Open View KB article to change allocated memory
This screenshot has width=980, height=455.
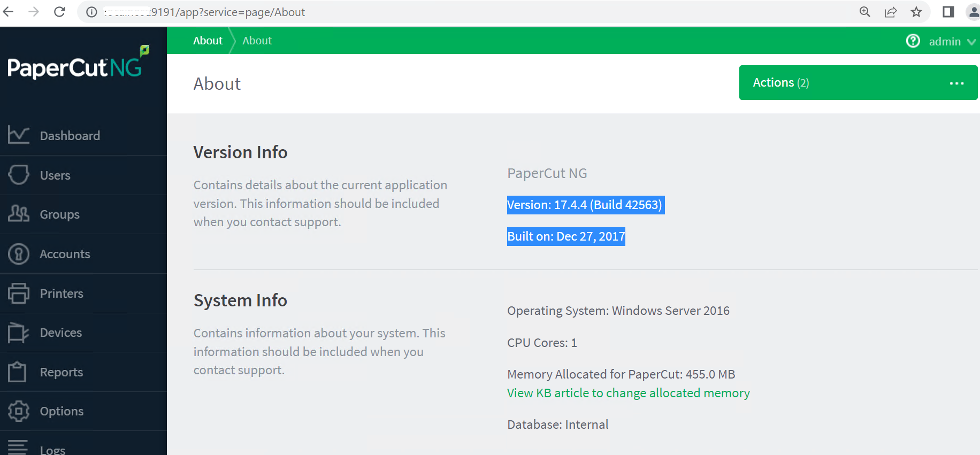(x=628, y=393)
